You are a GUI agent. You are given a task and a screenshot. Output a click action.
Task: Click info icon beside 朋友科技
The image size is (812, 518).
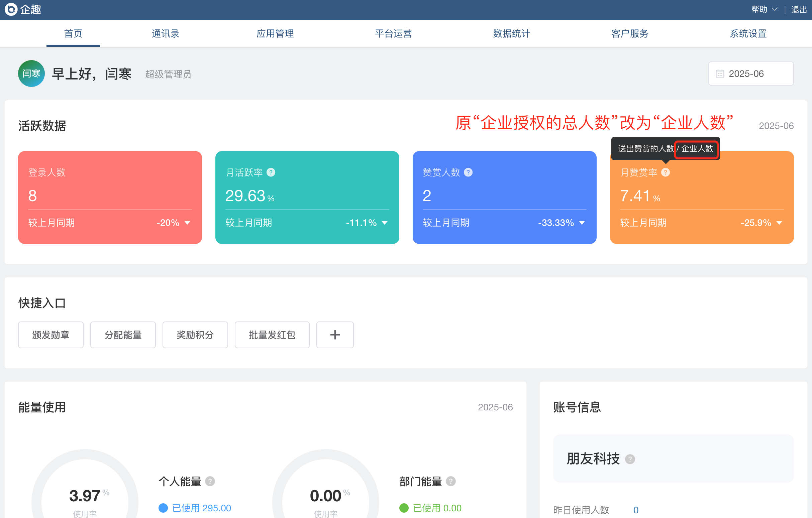(630, 459)
